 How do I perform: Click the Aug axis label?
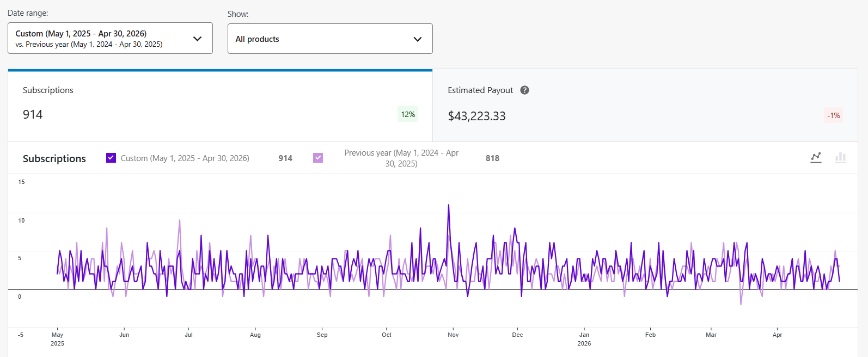pyautogui.click(x=255, y=335)
